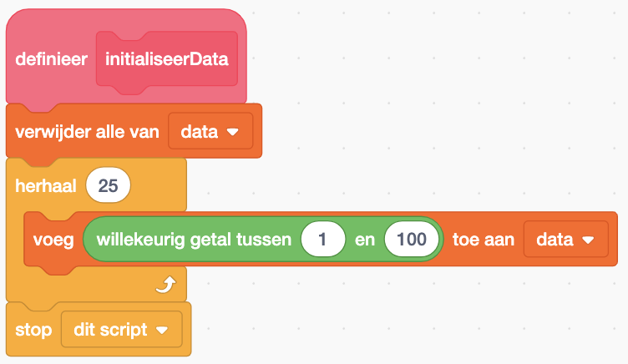Expand data list dropdown after toe aan
628x364 pixels.
tap(565, 240)
